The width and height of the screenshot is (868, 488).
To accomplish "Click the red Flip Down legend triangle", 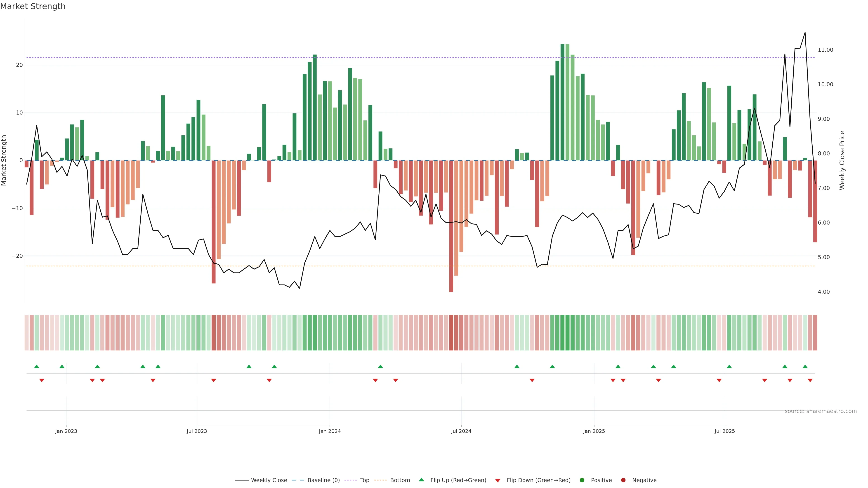I will 498,480.
